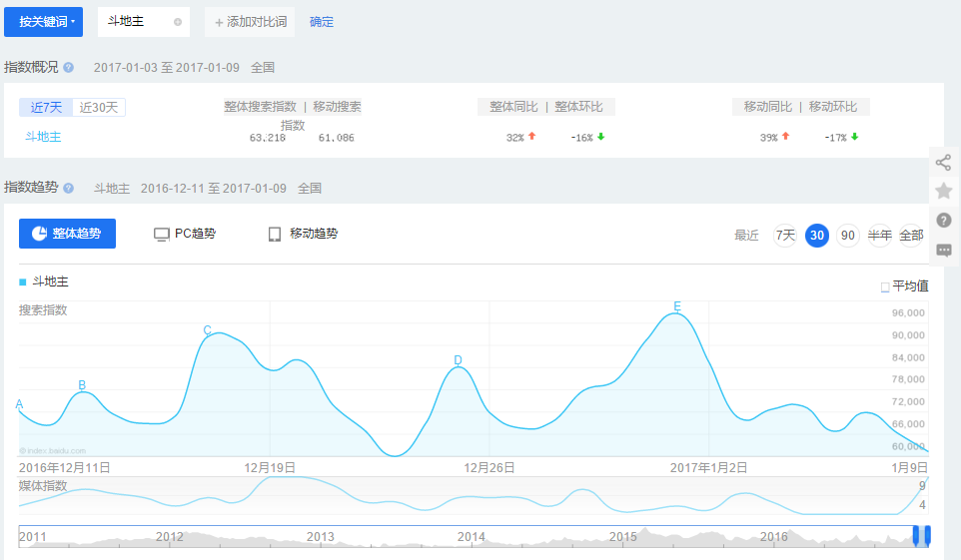Switch to 移动趋势 view
Screen dimensions: 961x560
pos(303,234)
